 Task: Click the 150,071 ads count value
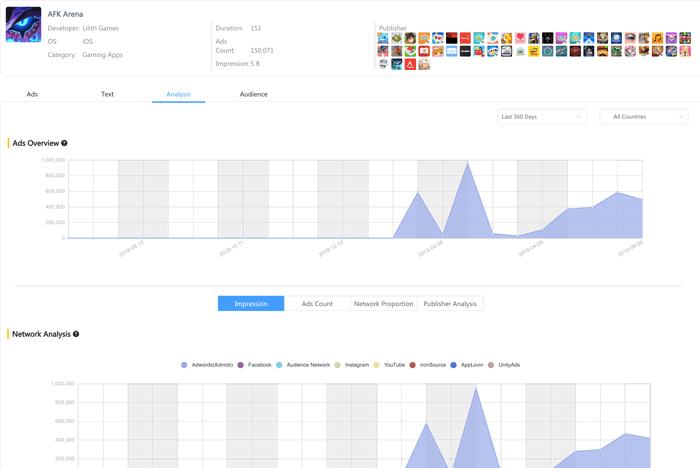[262, 50]
